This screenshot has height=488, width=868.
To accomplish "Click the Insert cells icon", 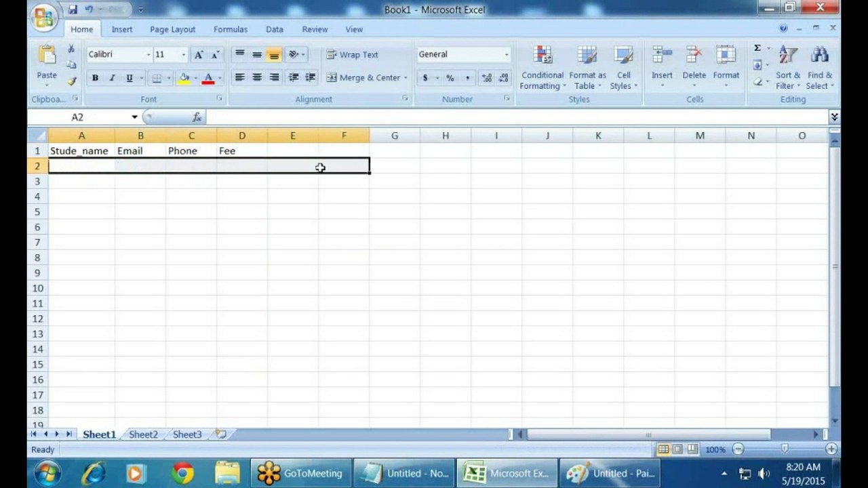I will click(x=662, y=55).
